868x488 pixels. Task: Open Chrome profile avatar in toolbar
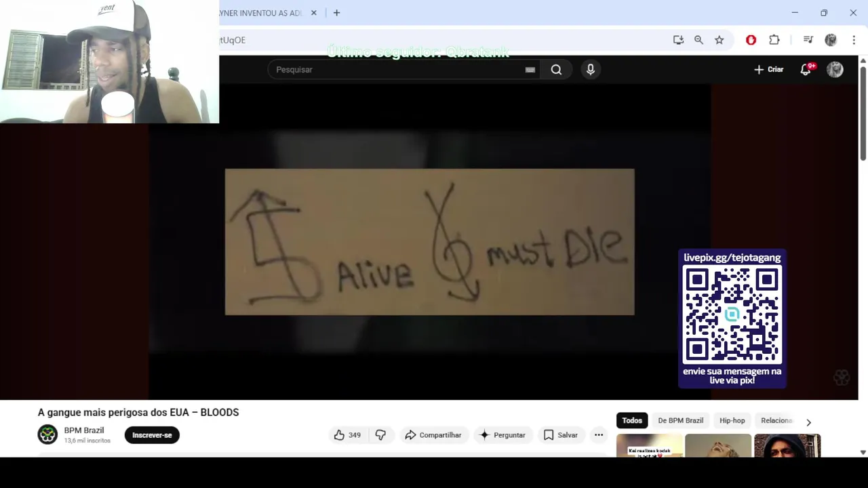tap(831, 40)
